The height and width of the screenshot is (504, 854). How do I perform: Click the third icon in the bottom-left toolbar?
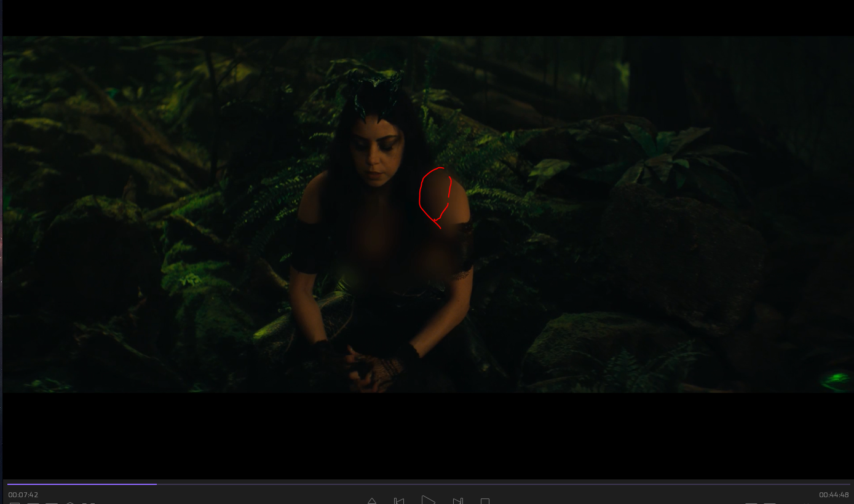[x=52, y=503]
